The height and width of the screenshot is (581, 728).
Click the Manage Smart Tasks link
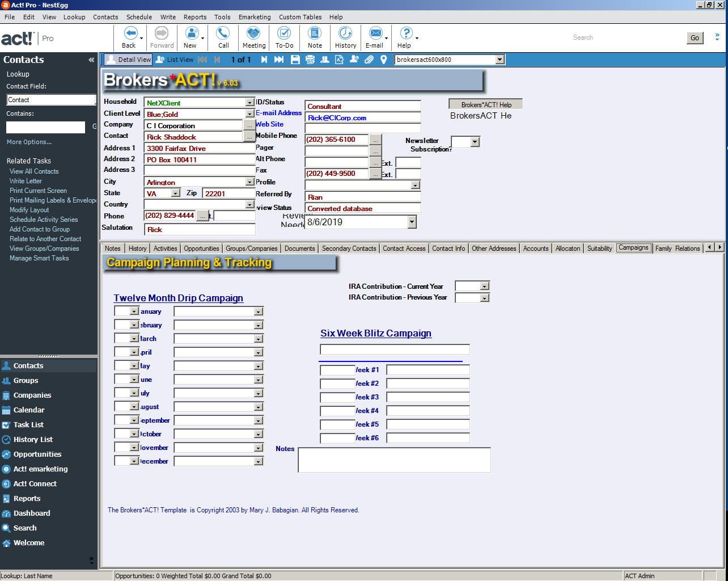39,258
